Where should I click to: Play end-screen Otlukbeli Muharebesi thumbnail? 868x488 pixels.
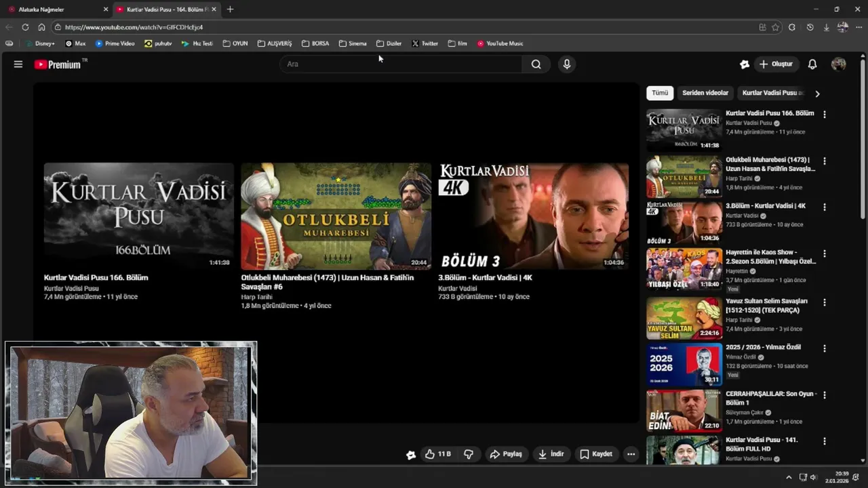336,216
